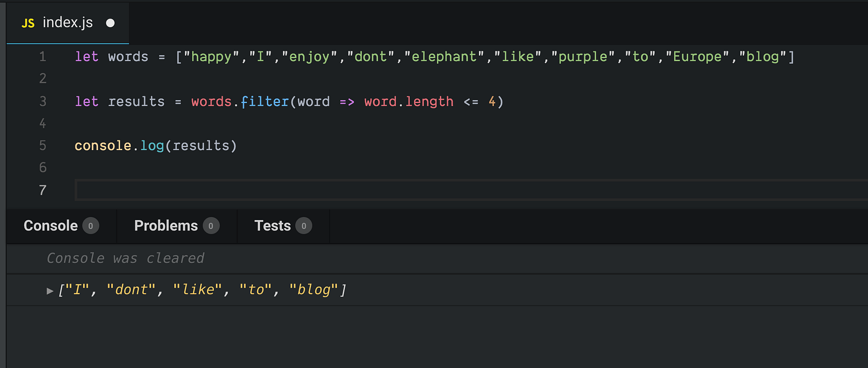Click line number 3 in the gutter
The image size is (868, 368).
[42, 101]
